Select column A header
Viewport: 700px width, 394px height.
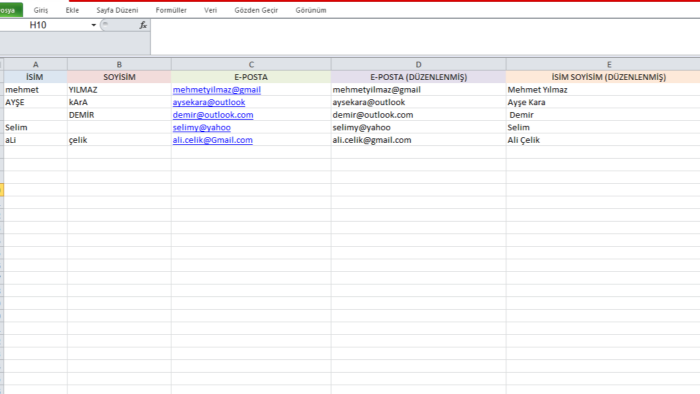(36, 64)
